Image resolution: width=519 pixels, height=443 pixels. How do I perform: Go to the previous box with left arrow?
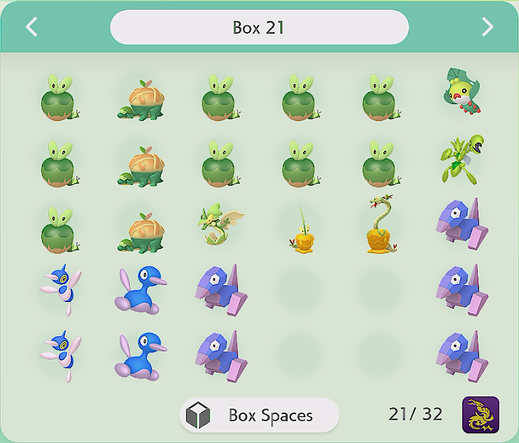coord(32,27)
